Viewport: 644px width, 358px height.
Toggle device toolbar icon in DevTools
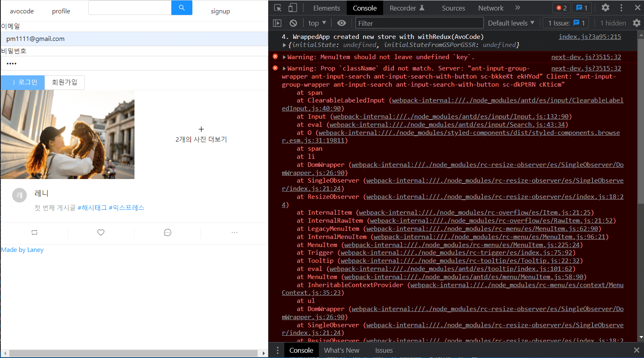292,8
